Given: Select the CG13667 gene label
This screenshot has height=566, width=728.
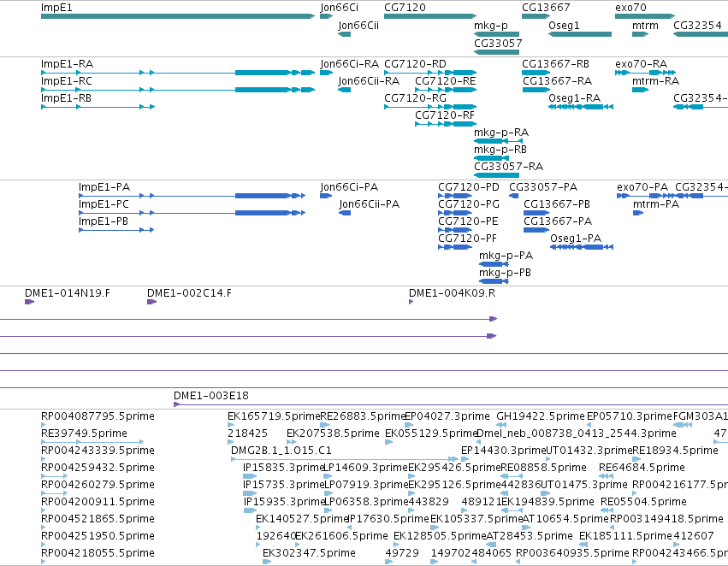Looking at the screenshot, I should click(x=546, y=8).
